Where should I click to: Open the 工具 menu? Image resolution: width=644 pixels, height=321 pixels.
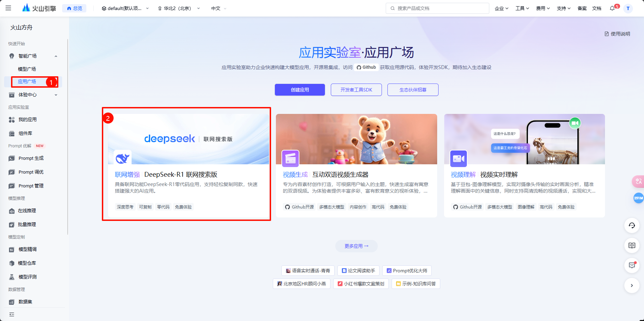coord(522,8)
